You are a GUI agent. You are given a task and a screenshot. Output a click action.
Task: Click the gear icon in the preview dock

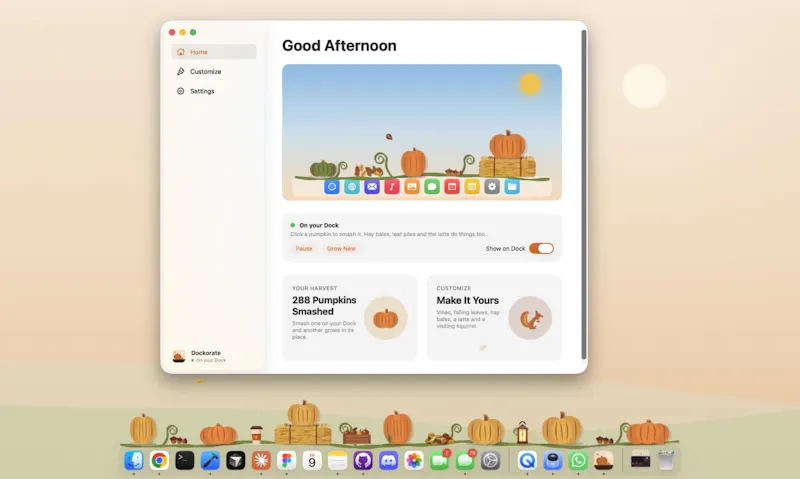pos(492,187)
